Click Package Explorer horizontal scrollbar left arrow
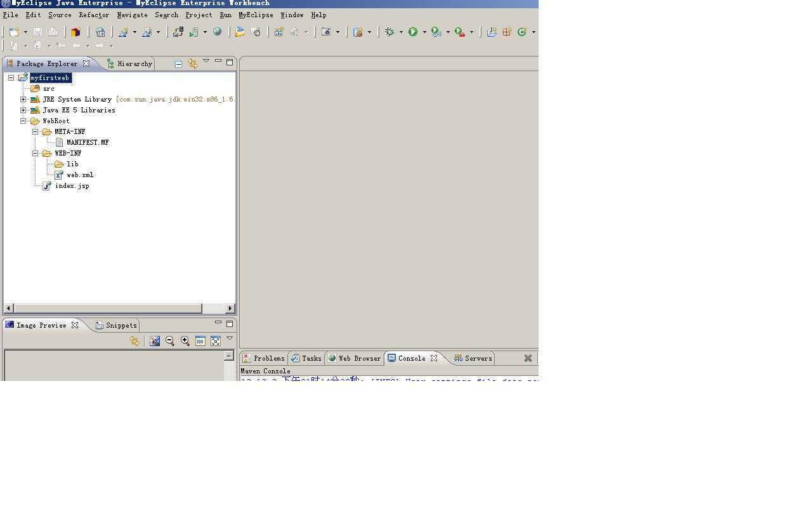Image resolution: width=812 pixels, height=508 pixels. (x=8, y=308)
